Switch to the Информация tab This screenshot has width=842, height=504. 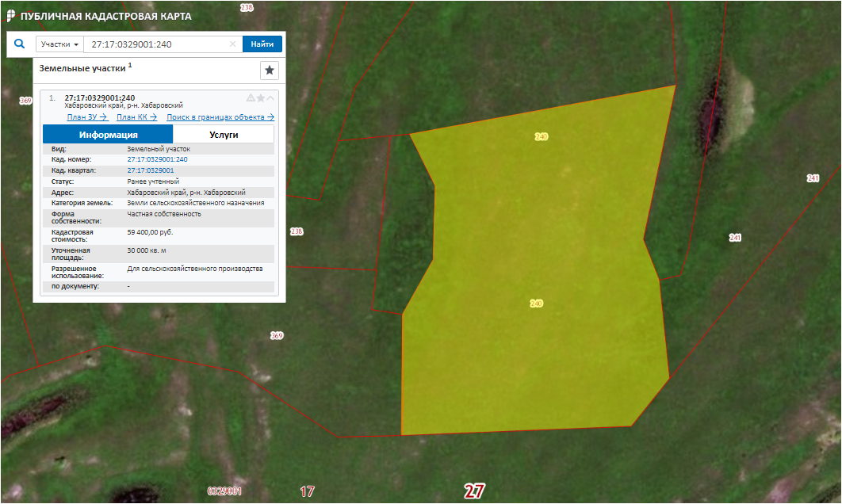coord(108,135)
